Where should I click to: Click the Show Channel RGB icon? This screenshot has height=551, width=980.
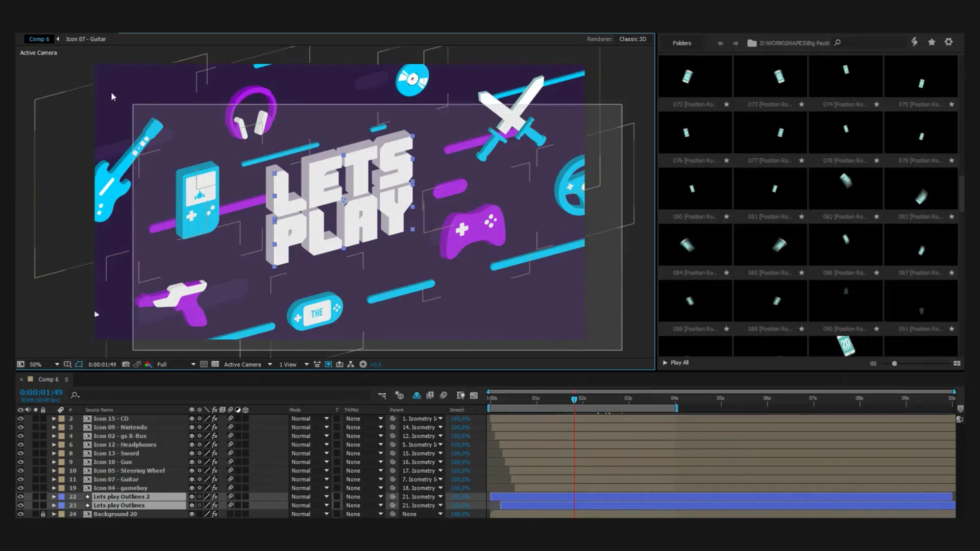[x=148, y=364]
